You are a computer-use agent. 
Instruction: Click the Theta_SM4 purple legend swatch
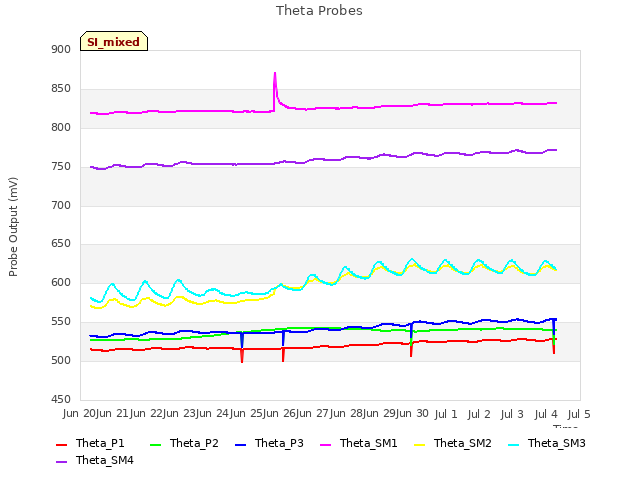click(x=61, y=462)
